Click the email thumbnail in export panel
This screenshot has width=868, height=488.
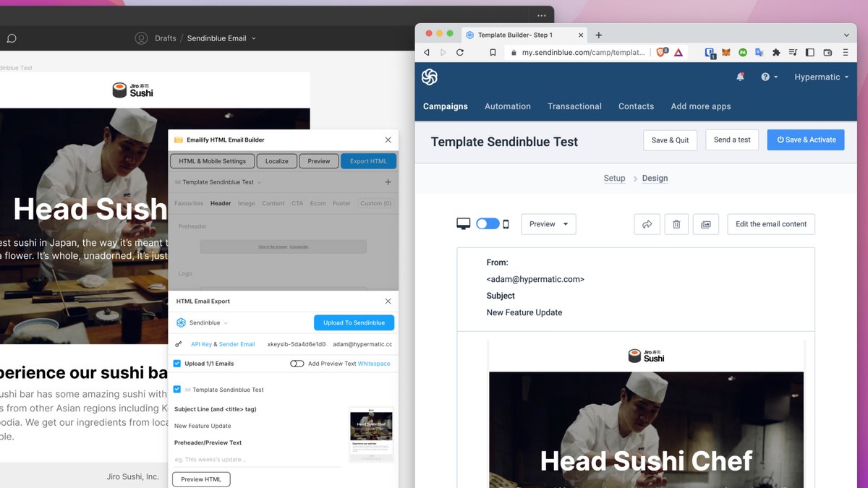(x=372, y=433)
